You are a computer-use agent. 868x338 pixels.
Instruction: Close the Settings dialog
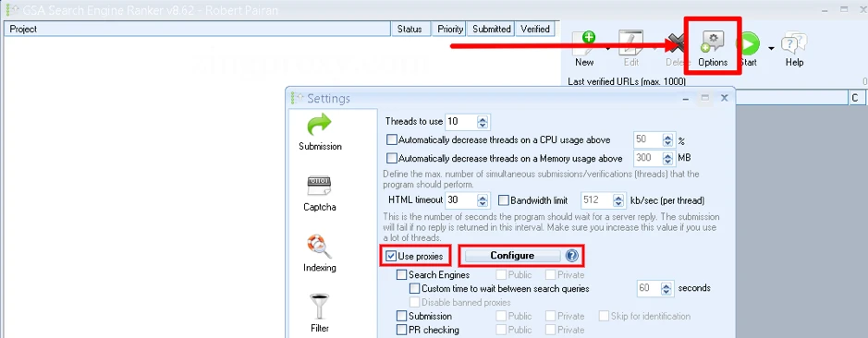coord(724,98)
